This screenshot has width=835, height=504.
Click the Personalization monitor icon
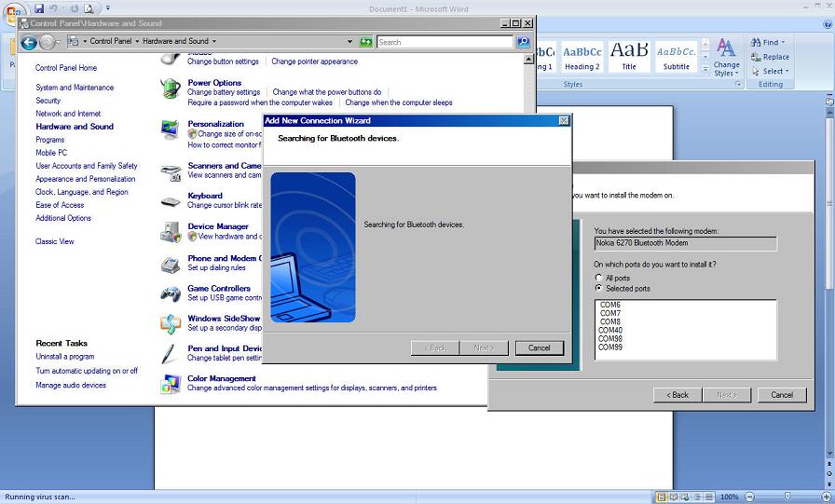[x=171, y=129]
